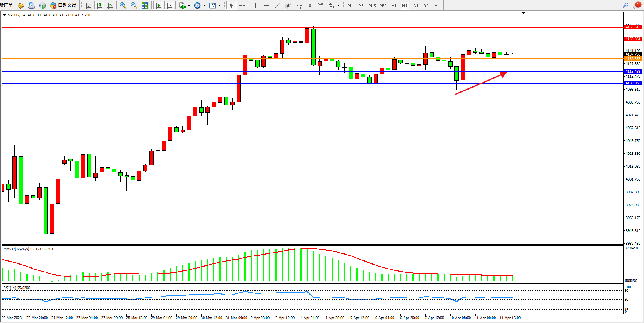Open the periodicity clock dropdown arrow
This screenshot has width=644, height=323.
(204, 6)
